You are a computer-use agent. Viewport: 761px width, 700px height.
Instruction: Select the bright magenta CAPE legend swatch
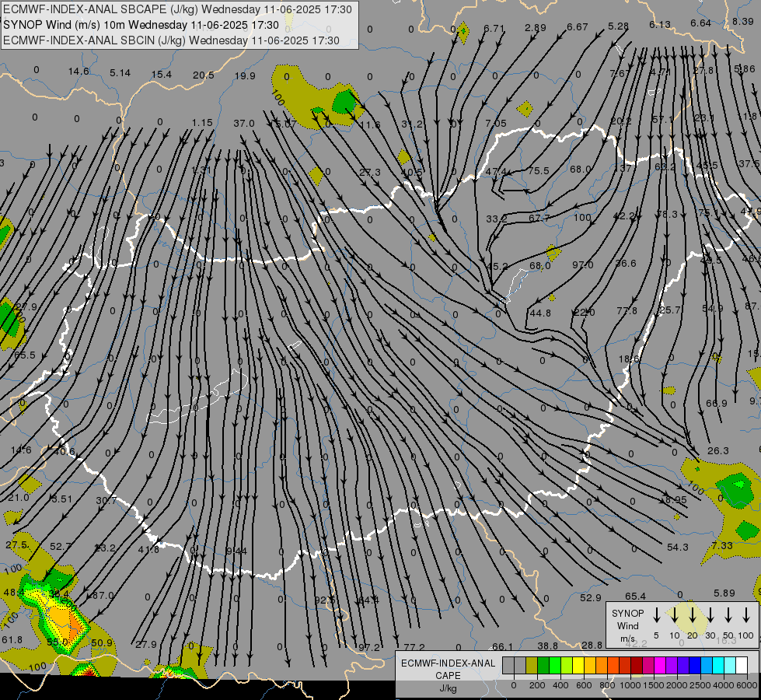[660, 666]
